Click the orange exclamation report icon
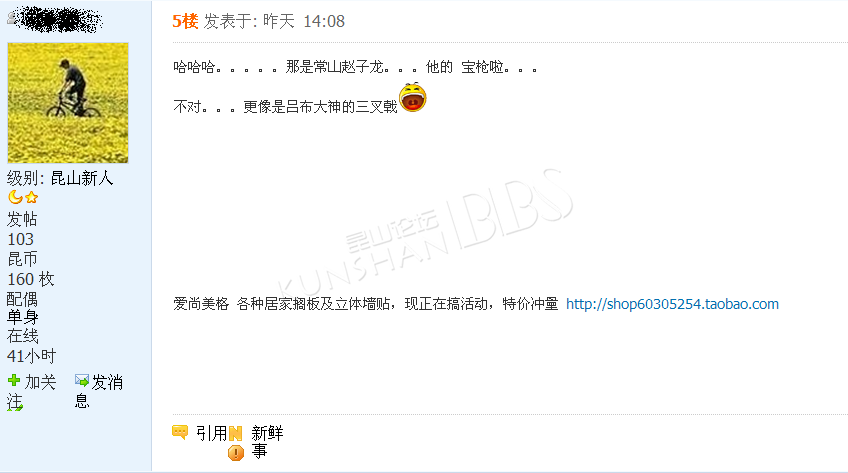 (x=236, y=452)
